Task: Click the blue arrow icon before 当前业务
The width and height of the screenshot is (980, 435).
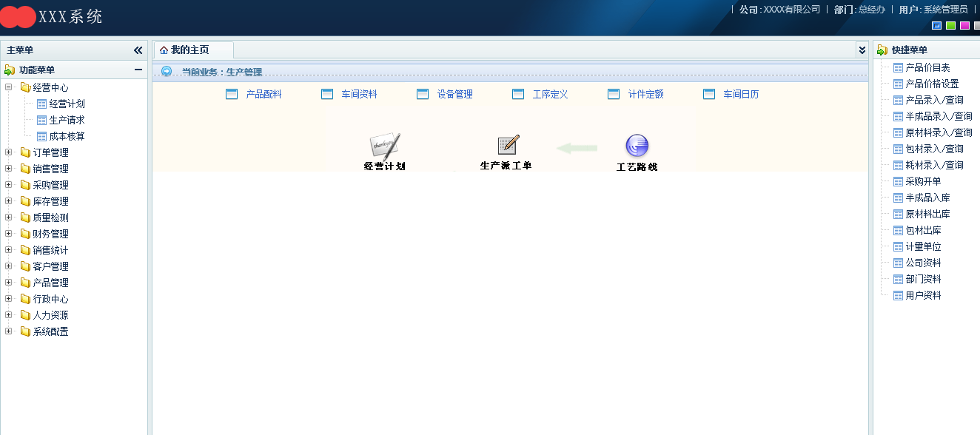Action: (167, 72)
